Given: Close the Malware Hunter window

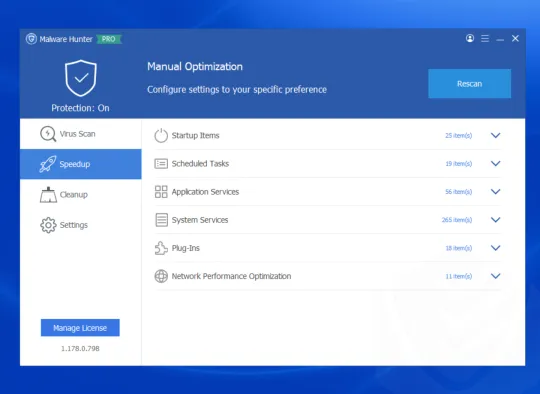Looking at the screenshot, I should (515, 38).
